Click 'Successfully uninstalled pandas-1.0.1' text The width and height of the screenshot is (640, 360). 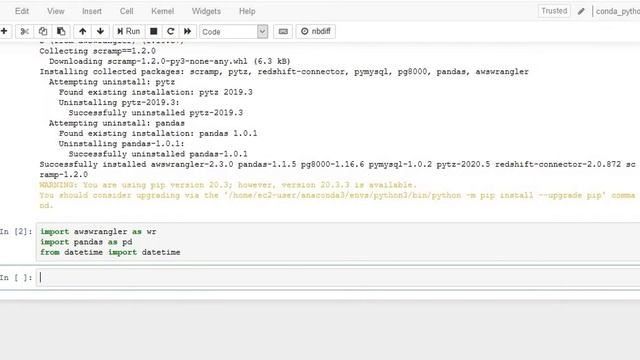tap(158, 154)
